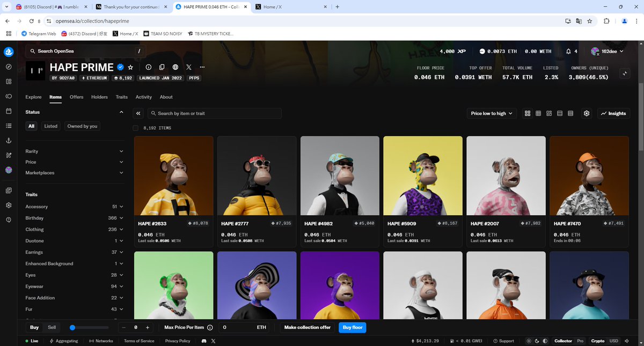Favorite HAPE PRIME with the star icon
Viewport: 644px width, 346px height.
pos(130,67)
